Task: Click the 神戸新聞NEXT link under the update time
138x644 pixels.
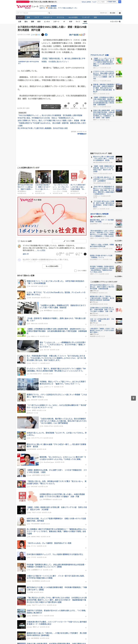Action: click(x=82, y=134)
